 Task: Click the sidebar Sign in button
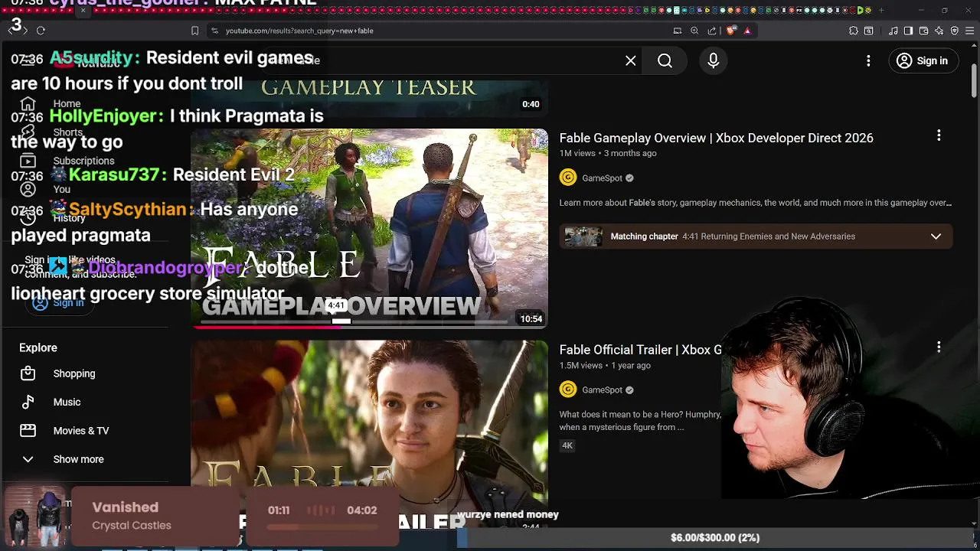tap(59, 303)
